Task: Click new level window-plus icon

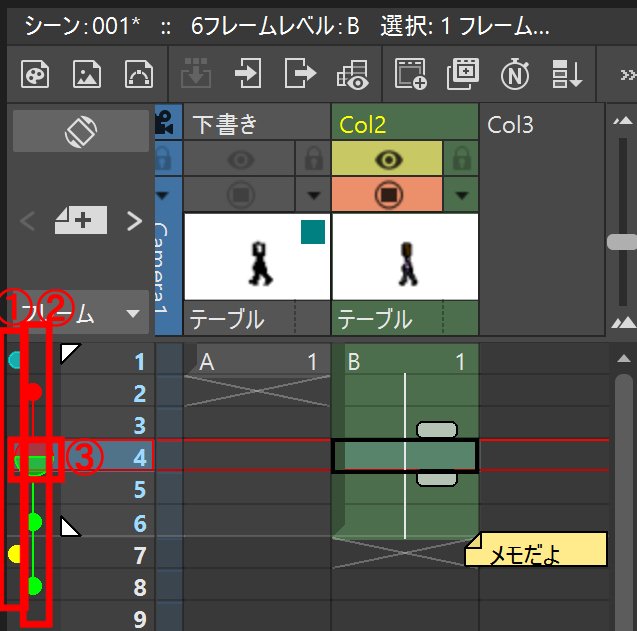Action: click(x=410, y=73)
